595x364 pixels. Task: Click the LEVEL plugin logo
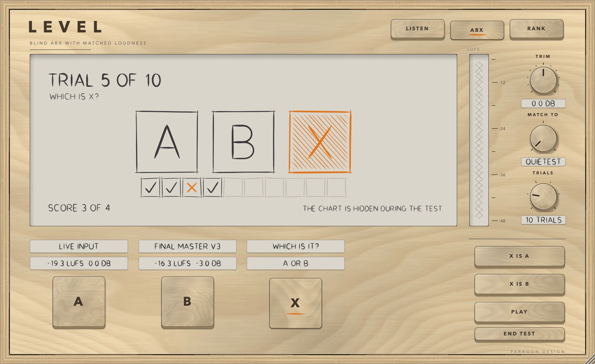click(65, 27)
